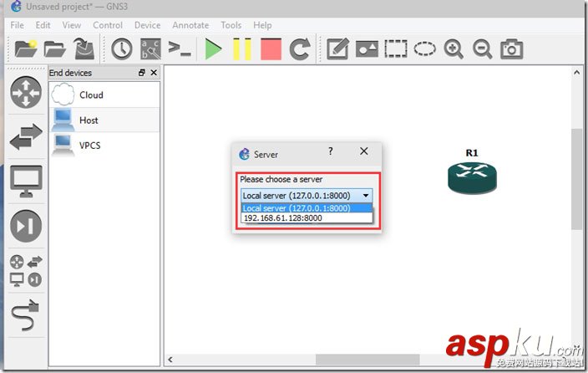The height and width of the screenshot is (373, 588).
Task: Stop all devices with red square
Action: (271, 49)
